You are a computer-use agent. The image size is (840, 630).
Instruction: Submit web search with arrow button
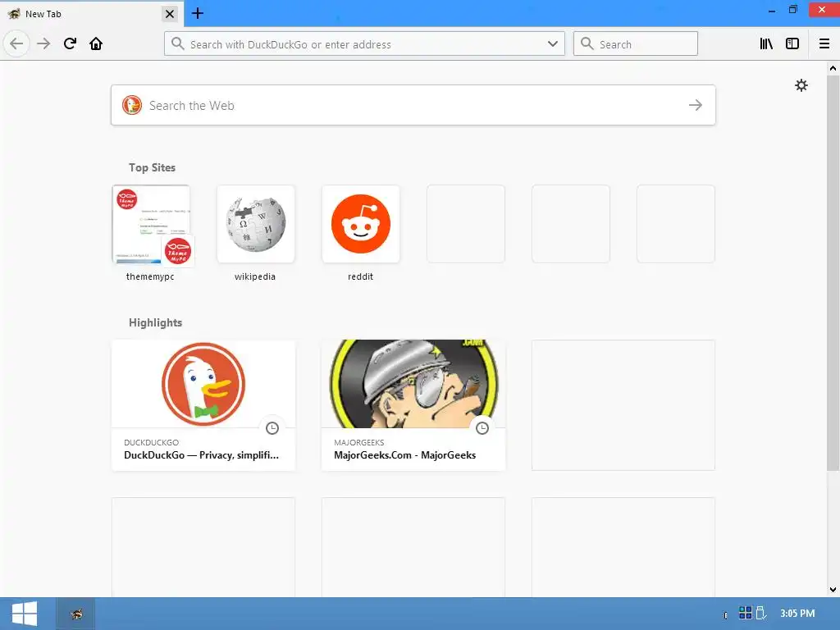click(x=696, y=105)
